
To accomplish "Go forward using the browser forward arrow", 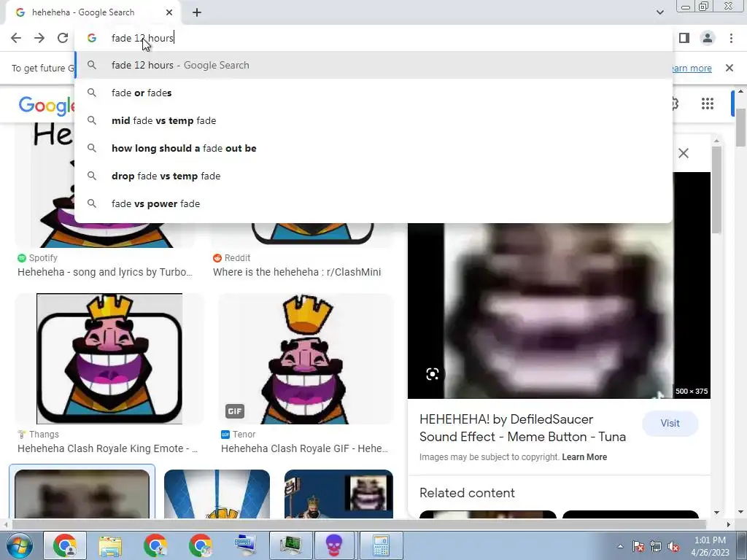I will click(39, 38).
